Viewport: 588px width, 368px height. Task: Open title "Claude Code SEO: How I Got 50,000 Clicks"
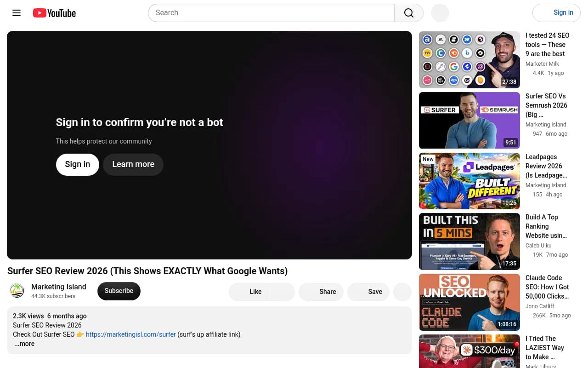(x=547, y=287)
